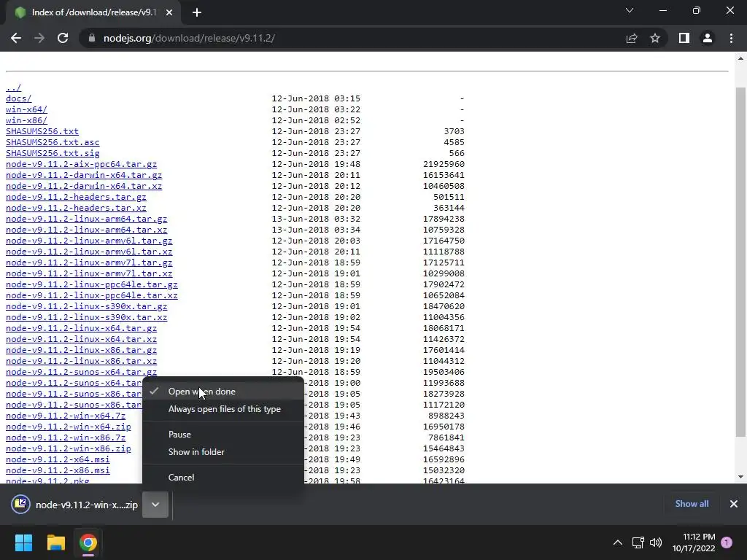Viewport: 747px width, 560px height.
Task: Download node-v9.11.2-win-x64.zip
Action: tap(69, 427)
